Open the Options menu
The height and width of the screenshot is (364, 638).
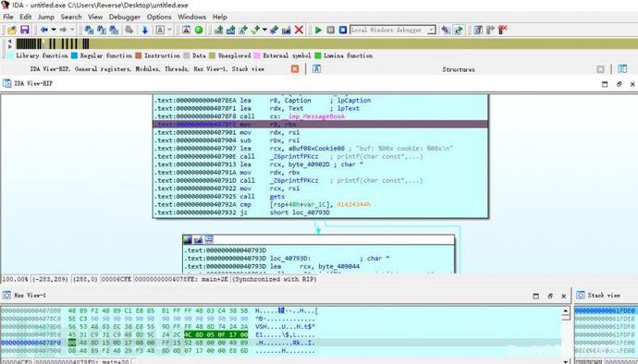159,17
